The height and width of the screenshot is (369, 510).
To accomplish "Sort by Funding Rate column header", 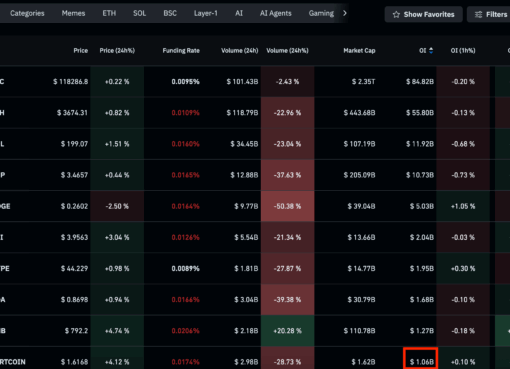I will [181, 51].
